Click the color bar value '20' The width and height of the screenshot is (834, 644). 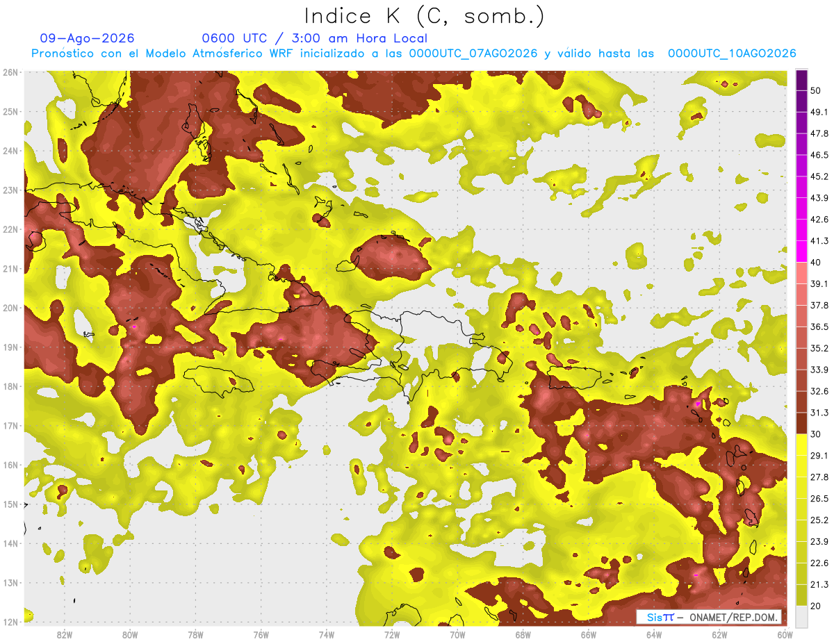816,606
